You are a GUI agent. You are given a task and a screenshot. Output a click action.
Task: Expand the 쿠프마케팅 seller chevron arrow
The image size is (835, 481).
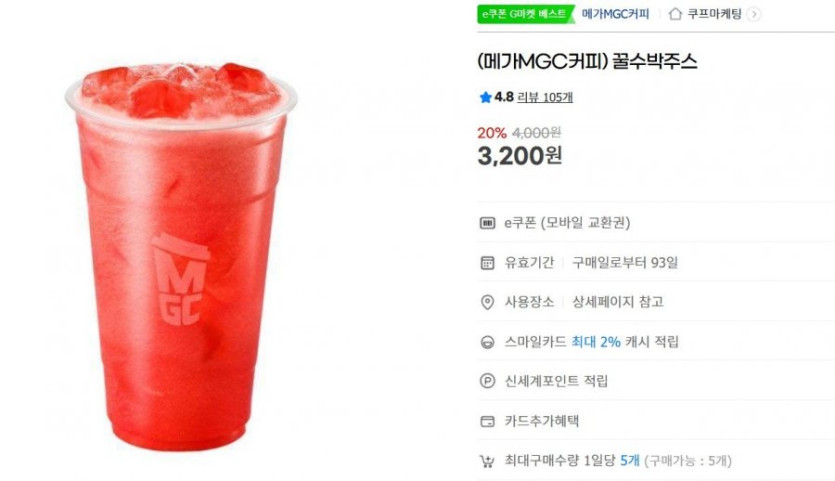754,14
